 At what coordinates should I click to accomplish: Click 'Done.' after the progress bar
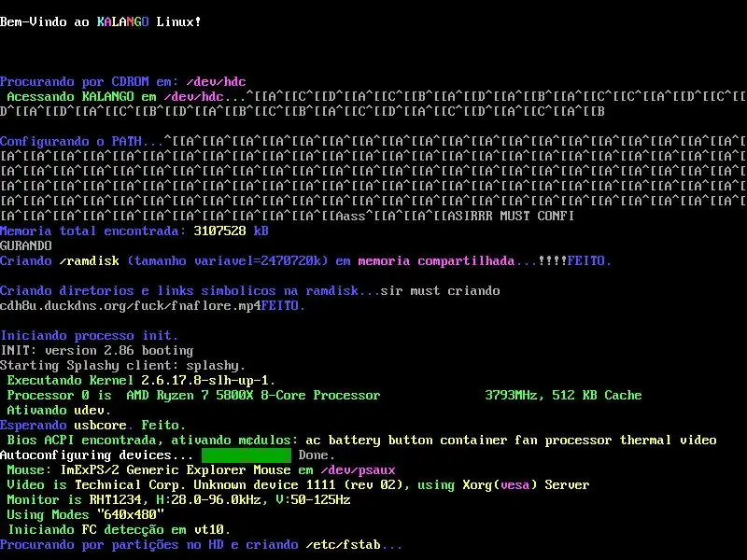click(317, 455)
